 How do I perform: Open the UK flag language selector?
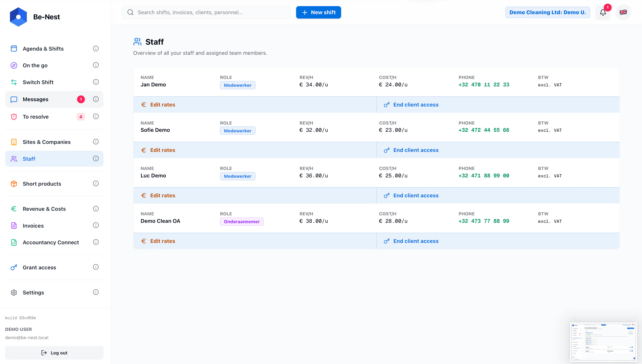pos(623,12)
